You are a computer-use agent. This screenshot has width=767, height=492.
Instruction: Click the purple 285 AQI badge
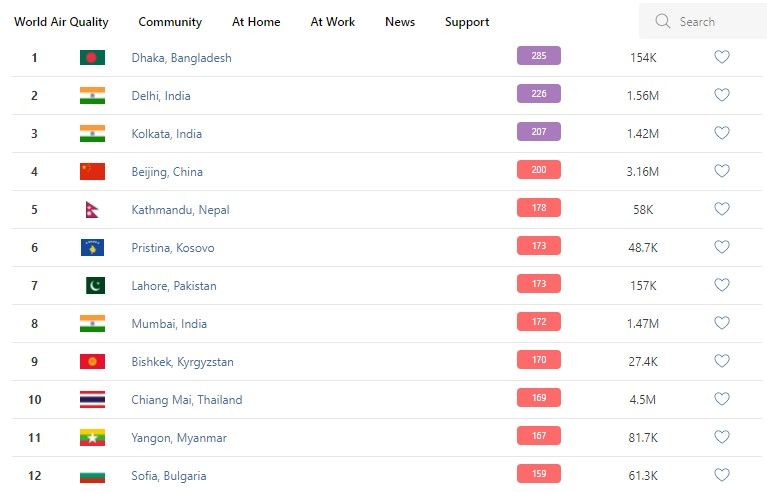[x=539, y=56]
